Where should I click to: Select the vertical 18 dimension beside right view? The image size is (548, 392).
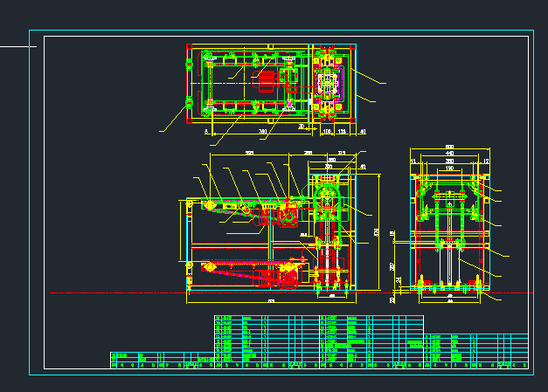point(392,234)
